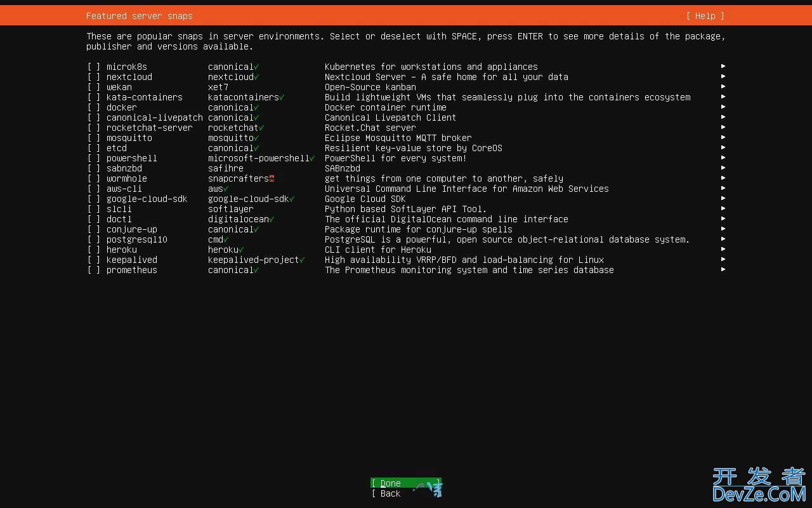
Task: Open details arrow for powershell row
Action: (723, 157)
